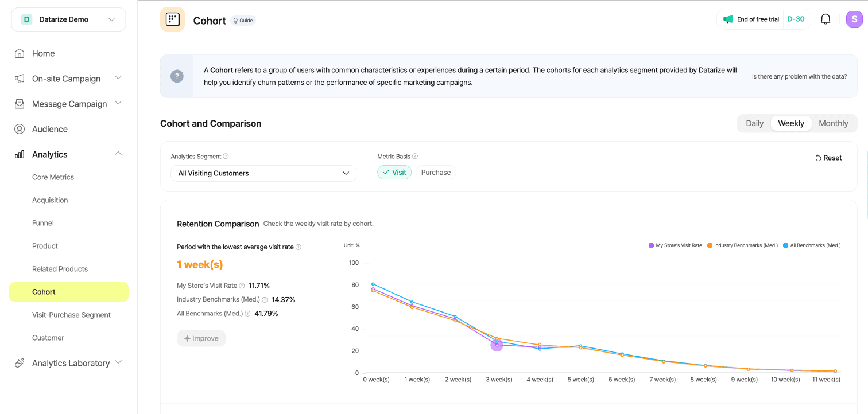The height and width of the screenshot is (414, 868).
Task: Click the Analytics Laboratory flask icon
Action: (20, 363)
